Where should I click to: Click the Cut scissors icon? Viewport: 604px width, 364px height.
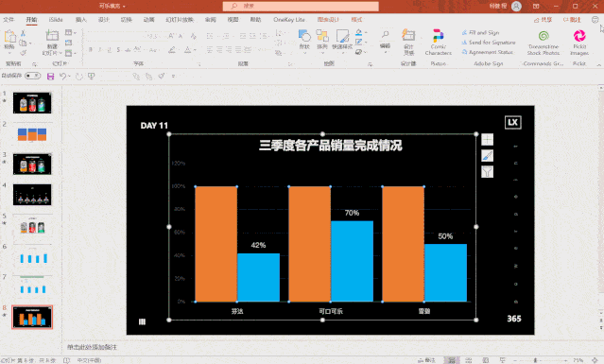[23, 33]
